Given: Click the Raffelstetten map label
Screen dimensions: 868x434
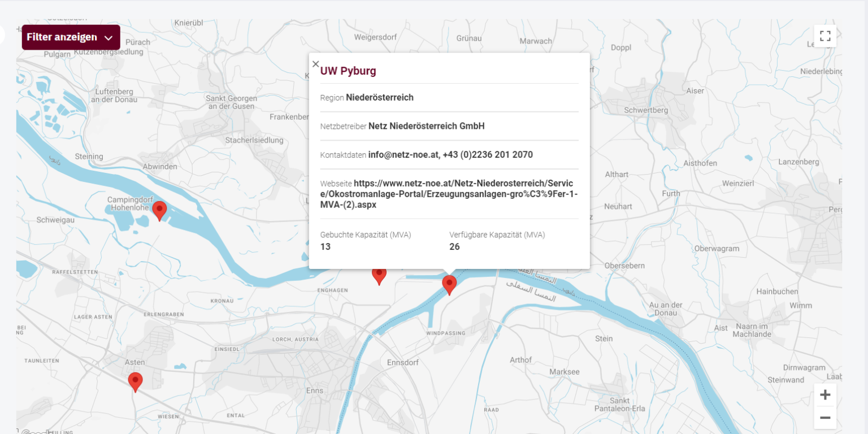Looking at the screenshot, I should pyautogui.click(x=75, y=272).
